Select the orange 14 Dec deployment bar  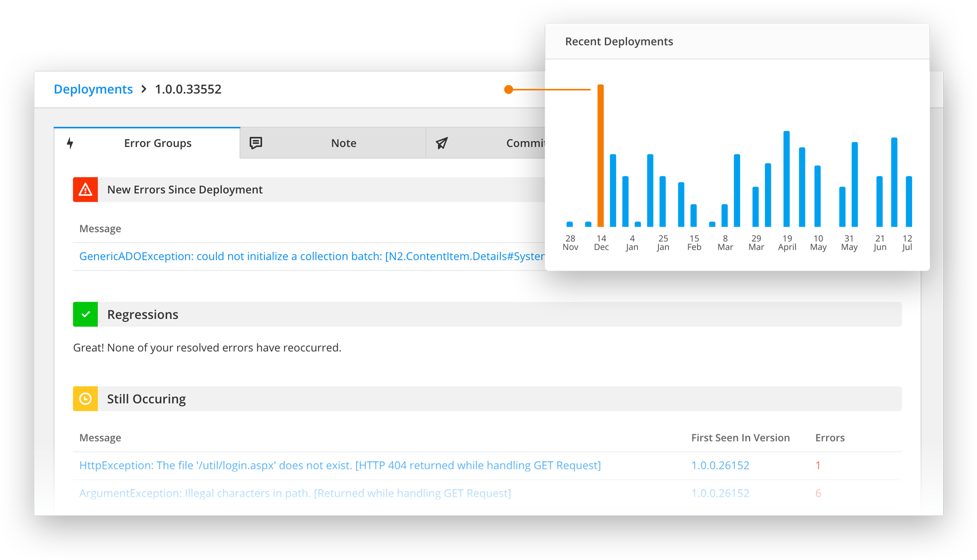pos(601,156)
